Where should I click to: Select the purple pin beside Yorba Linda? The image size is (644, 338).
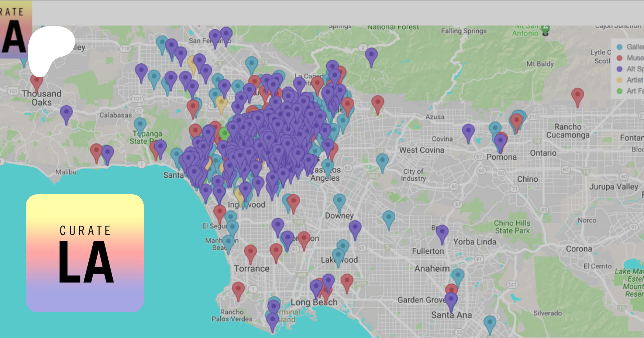click(x=442, y=232)
